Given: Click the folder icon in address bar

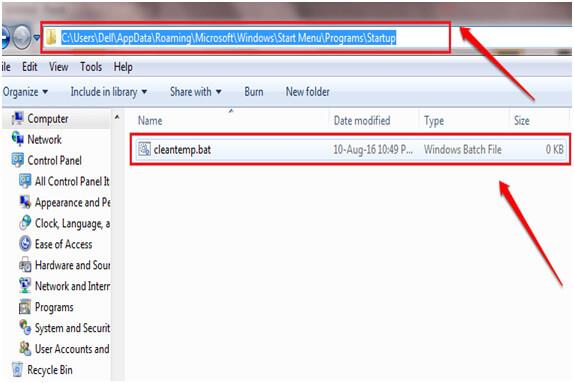Looking at the screenshot, I should pyautogui.click(x=51, y=37).
